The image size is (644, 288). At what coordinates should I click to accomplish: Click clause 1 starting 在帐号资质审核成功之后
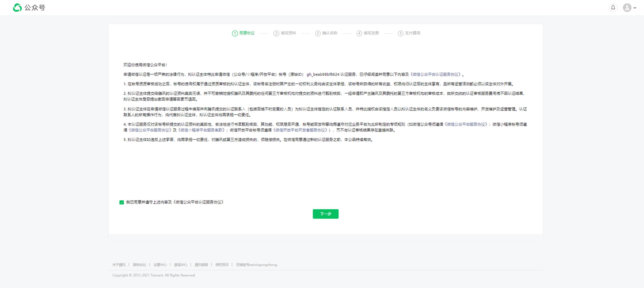click(x=319, y=84)
